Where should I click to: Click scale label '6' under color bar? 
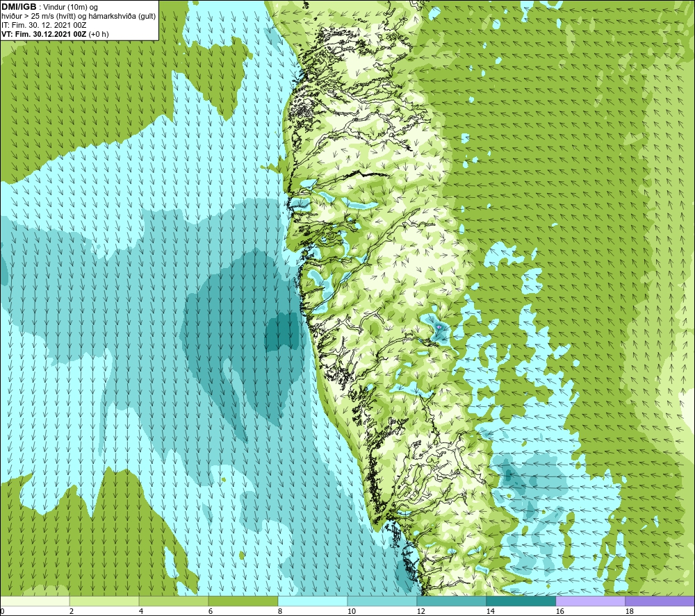211,611
